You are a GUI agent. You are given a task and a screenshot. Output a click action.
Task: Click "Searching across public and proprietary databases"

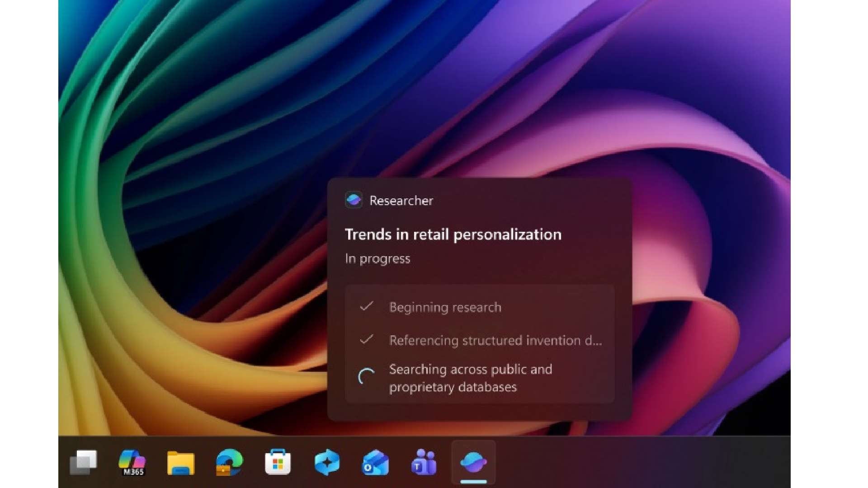[471, 378]
